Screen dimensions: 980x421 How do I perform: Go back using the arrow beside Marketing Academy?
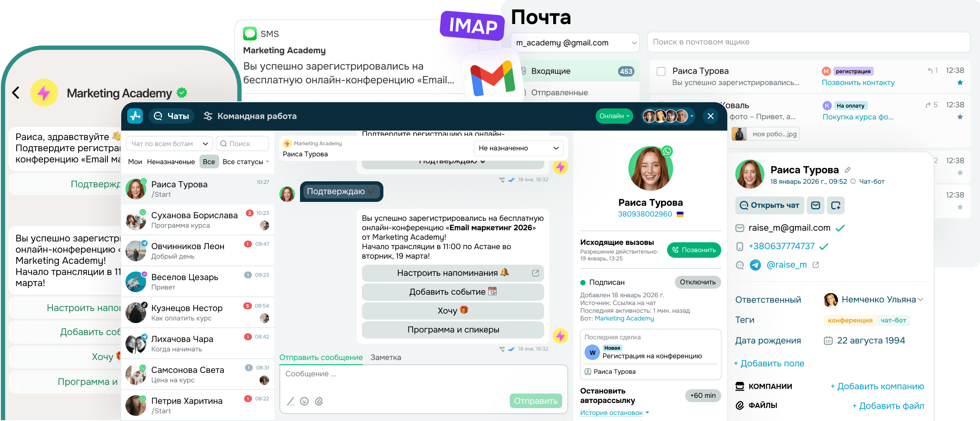coord(16,92)
